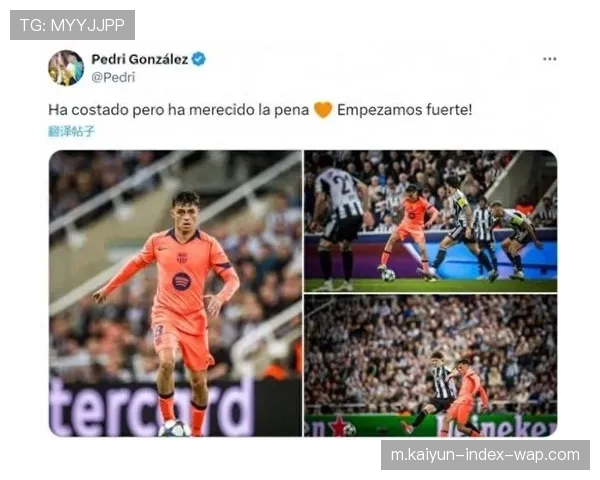
Task: Click the blue verified checkmark badge
Action: pyautogui.click(x=199, y=59)
